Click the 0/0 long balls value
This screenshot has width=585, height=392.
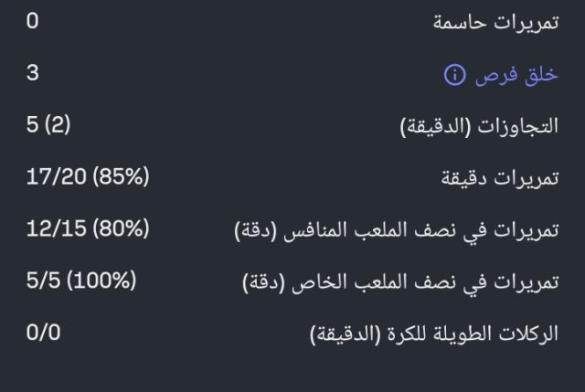point(44,333)
